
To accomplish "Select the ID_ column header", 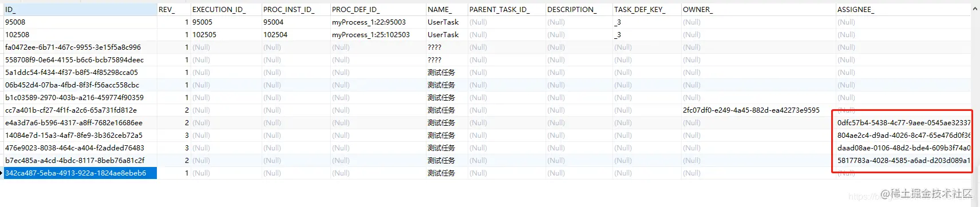I will (x=80, y=10).
